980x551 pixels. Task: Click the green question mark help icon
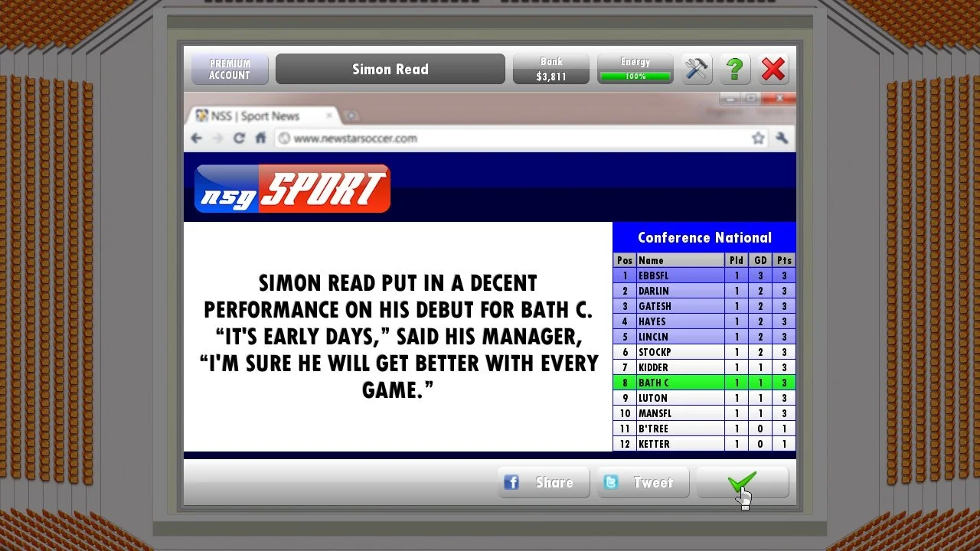735,69
